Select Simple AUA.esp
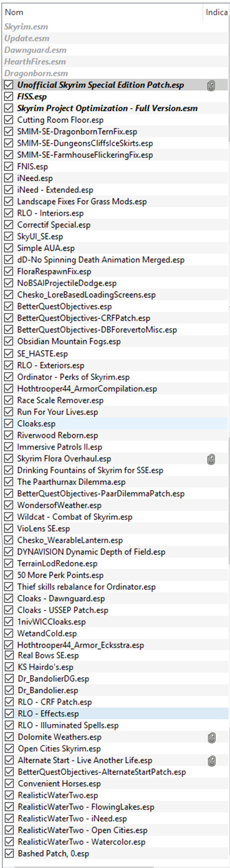 46,248
